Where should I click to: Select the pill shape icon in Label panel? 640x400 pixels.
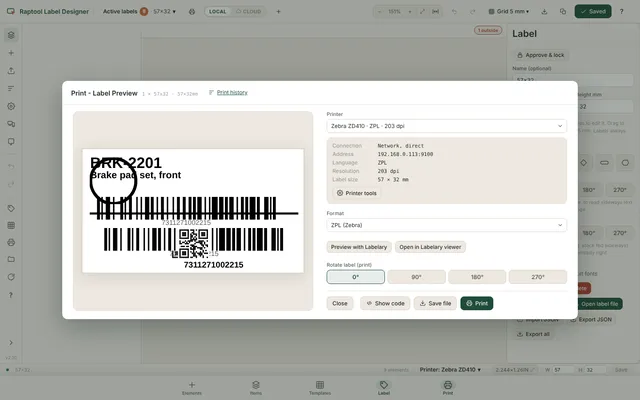604,163
